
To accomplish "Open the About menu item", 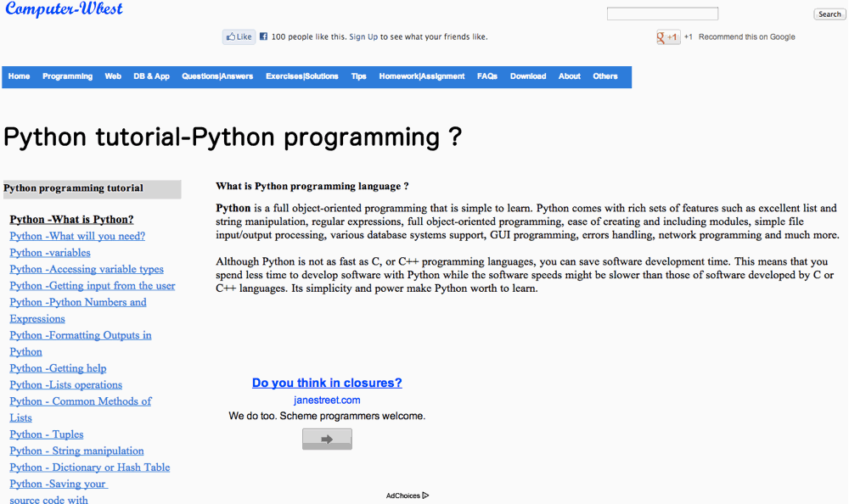I will click(x=570, y=76).
